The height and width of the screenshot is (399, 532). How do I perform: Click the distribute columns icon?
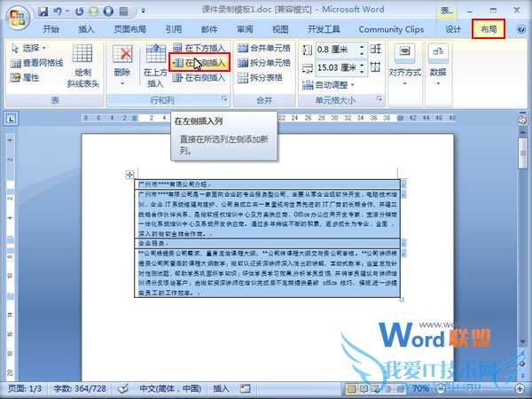tap(376, 67)
